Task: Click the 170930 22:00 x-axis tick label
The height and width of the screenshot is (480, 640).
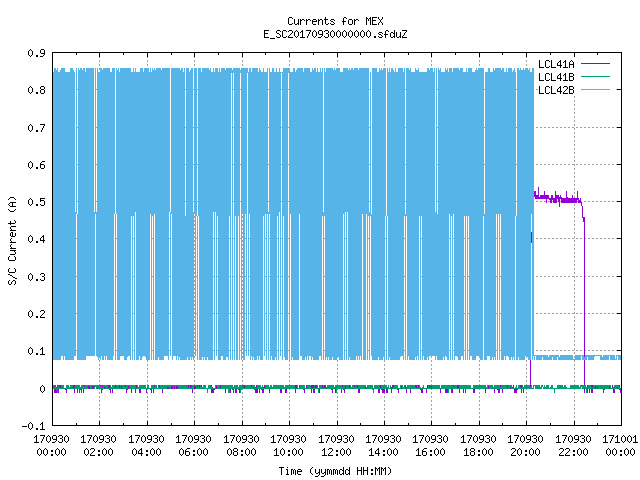Action: (573, 446)
